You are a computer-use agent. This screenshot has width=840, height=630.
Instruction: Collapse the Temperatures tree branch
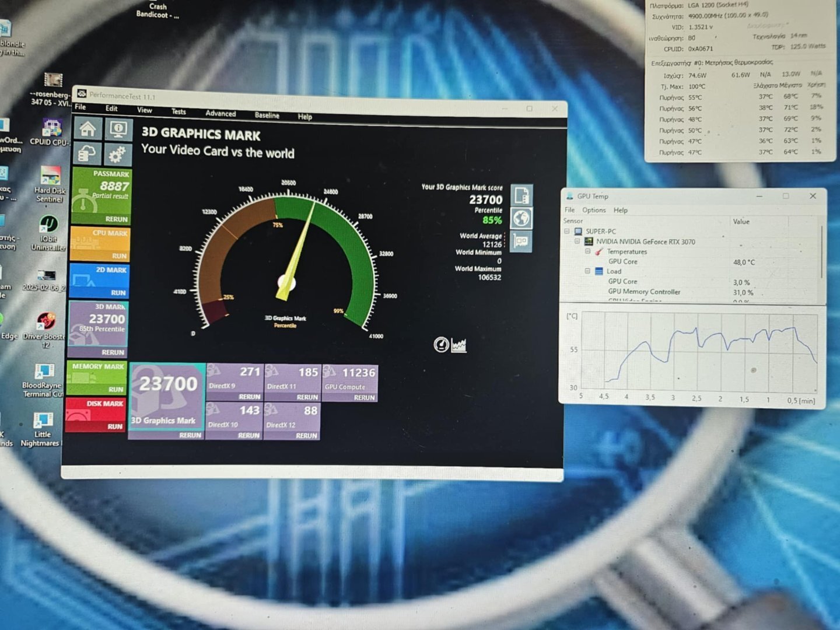click(x=587, y=251)
